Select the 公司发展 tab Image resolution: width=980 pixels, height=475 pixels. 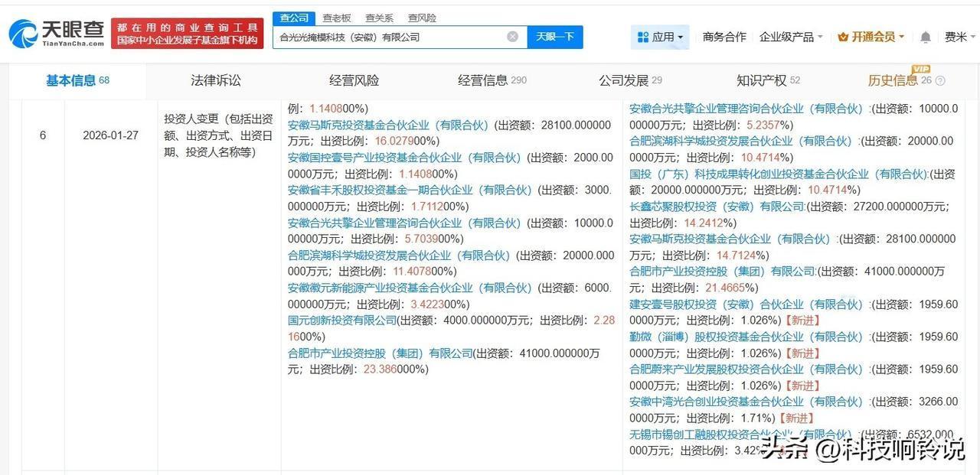(630, 80)
